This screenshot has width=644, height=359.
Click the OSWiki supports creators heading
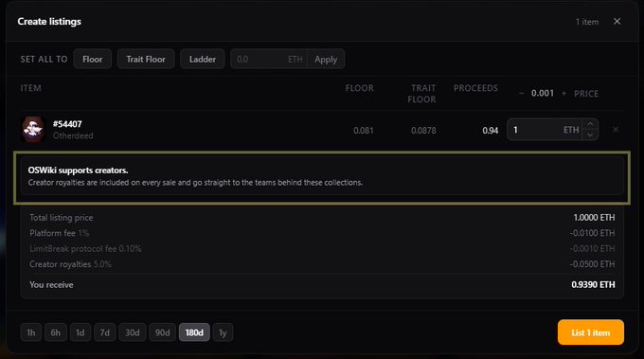[78, 171]
